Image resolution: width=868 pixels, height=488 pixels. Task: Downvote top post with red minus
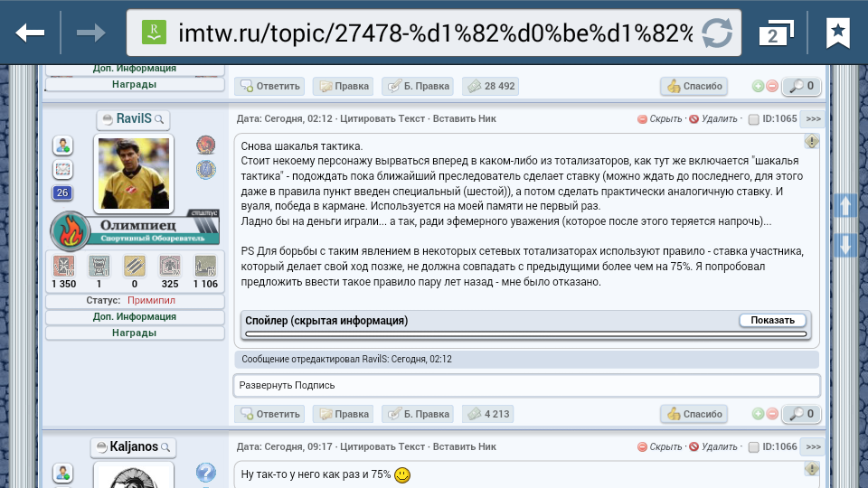pyautogui.click(x=771, y=86)
